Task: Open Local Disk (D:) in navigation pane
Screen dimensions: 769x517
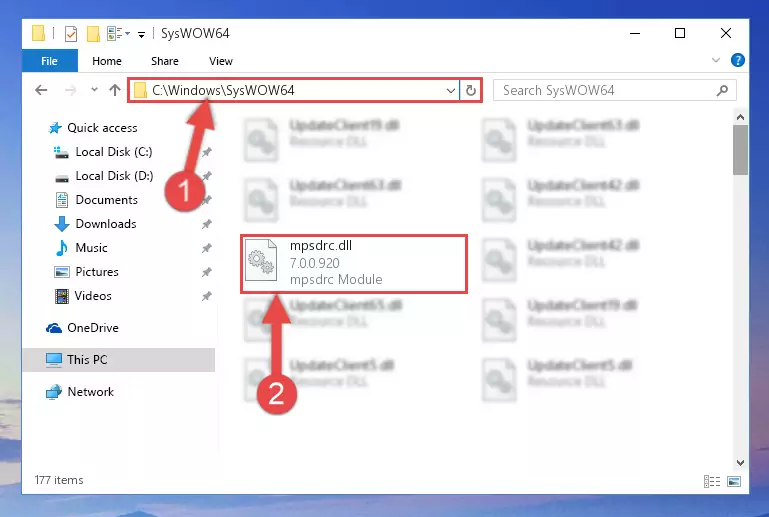Action: 114,176
